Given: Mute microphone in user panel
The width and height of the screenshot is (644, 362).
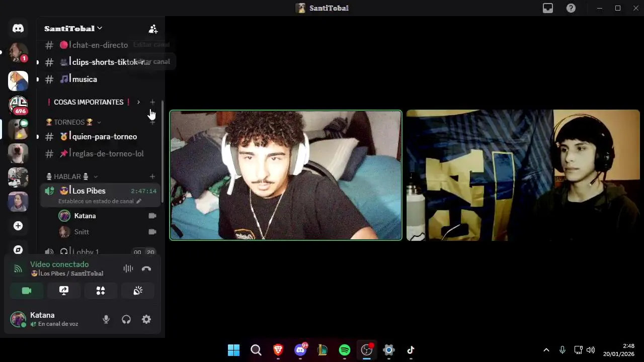Looking at the screenshot, I should click(x=106, y=319).
